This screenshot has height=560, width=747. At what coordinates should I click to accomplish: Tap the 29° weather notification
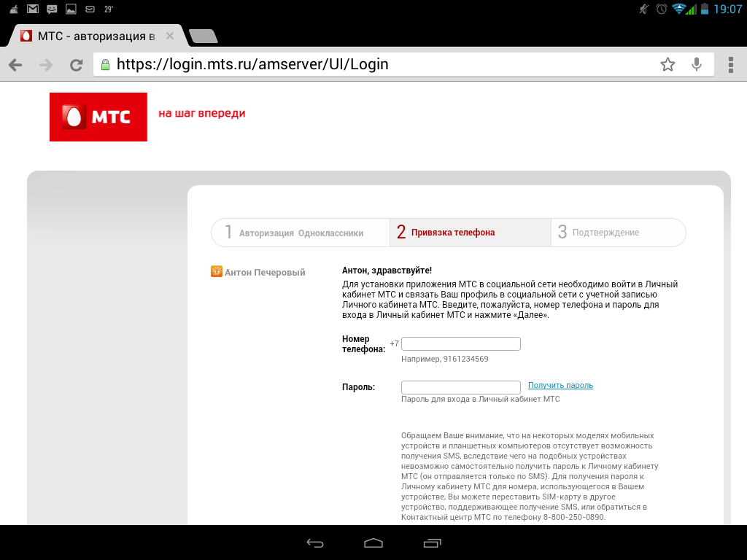tap(108, 9)
